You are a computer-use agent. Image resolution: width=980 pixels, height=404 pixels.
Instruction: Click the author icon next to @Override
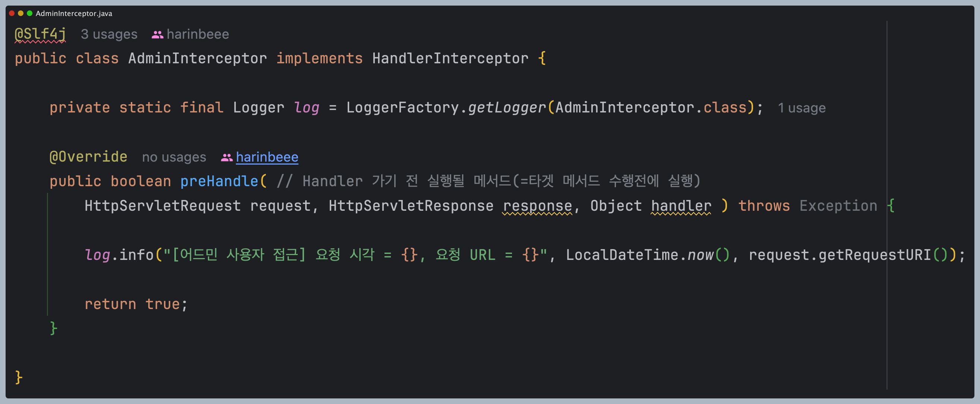pyautogui.click(x=227, y=158)
